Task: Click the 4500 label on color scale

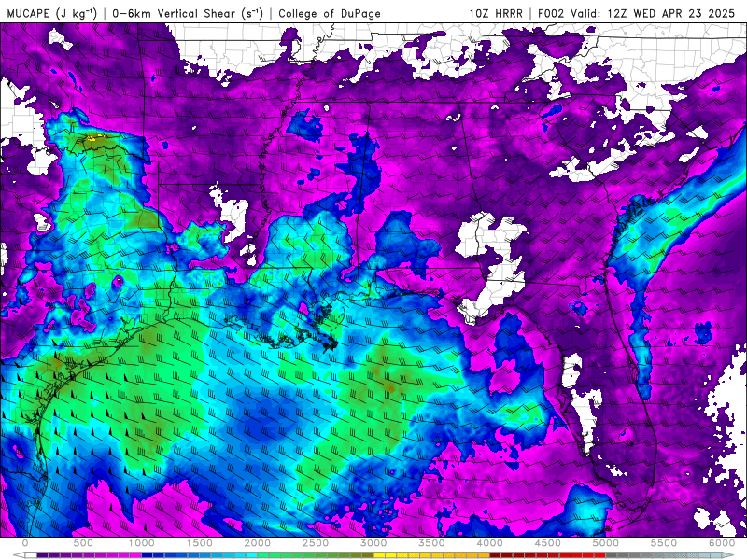Action: coord(548,543)
